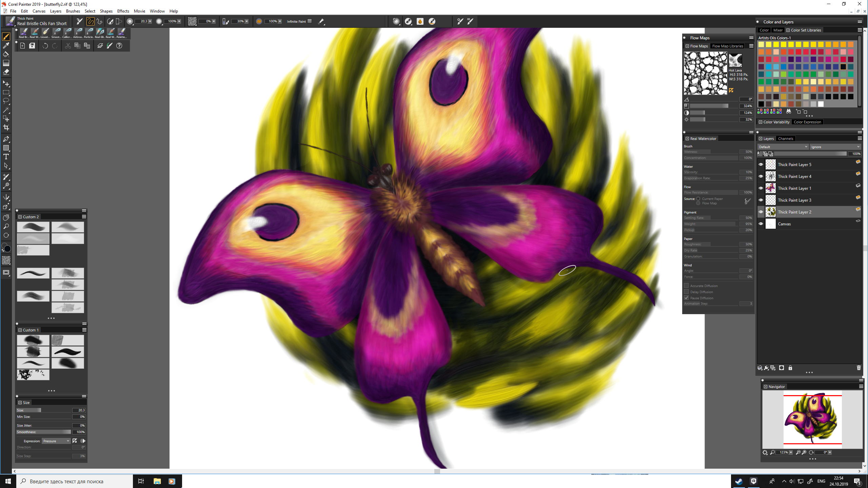Select the Grabber hand tool
Screen dimensions: 868x488
(x=6, y=218)
